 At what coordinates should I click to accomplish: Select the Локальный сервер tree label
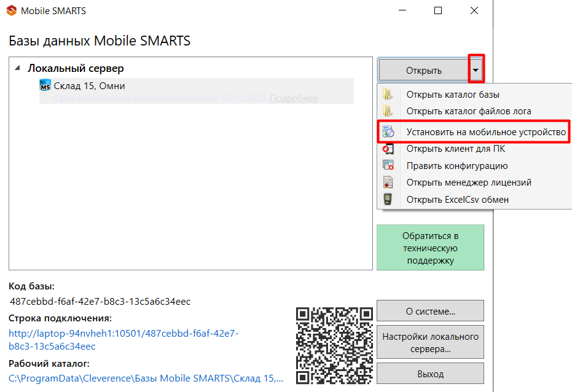point(76,68)
